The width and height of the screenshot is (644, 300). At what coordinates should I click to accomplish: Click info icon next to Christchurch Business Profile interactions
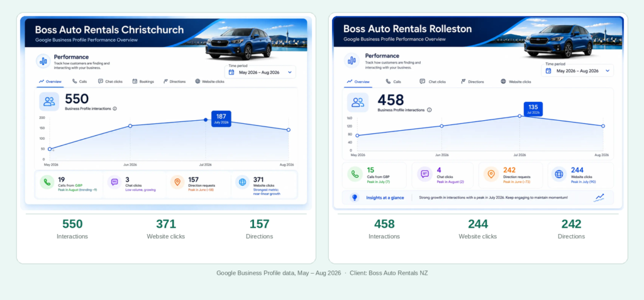click(x=114, y=109)
